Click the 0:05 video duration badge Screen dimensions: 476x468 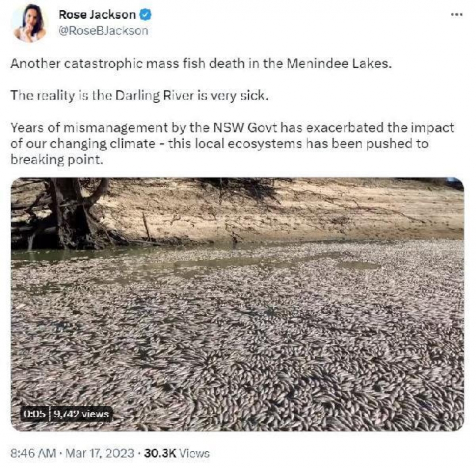tap(34, 414)
